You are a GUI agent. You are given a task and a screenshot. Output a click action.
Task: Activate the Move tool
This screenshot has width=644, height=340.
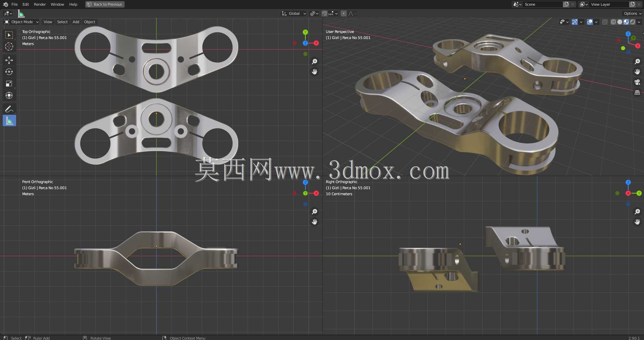9,60
